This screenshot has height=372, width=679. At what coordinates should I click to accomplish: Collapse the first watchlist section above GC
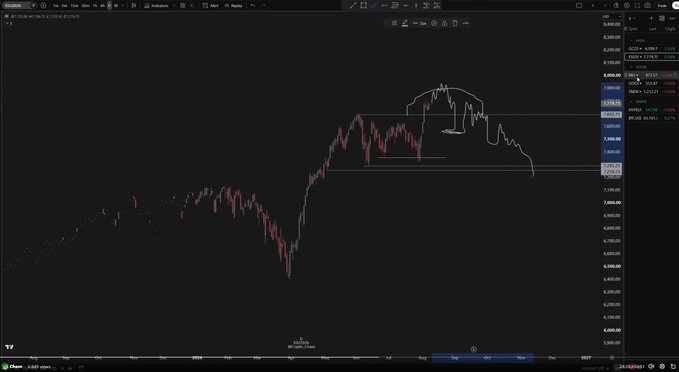[x=631, y=40]
